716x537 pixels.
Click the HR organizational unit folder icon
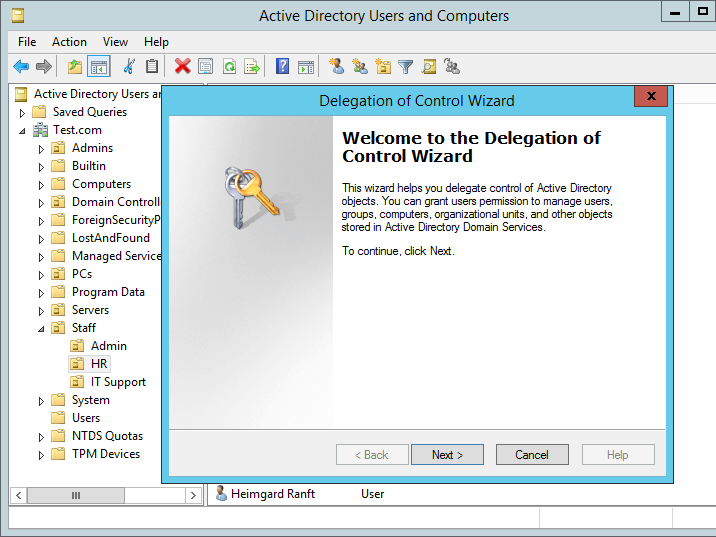tap(77, 364)
